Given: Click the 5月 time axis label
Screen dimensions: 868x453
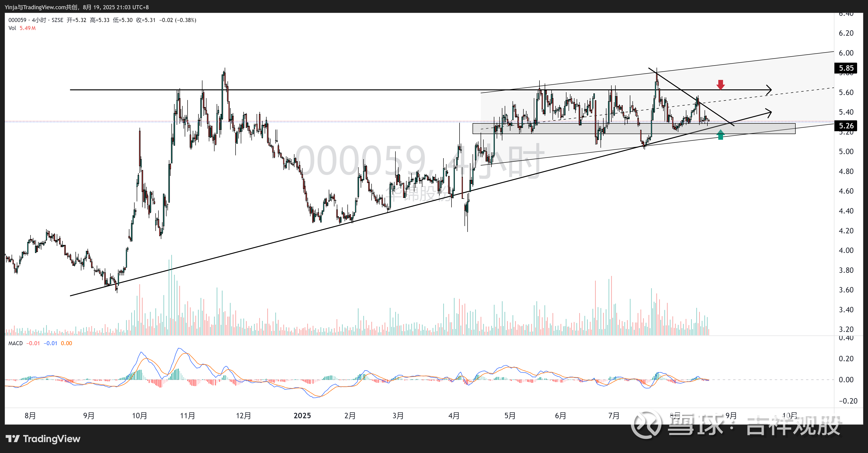Looking at the screenshot, I should pyautogui.click(x=510, y=416).
